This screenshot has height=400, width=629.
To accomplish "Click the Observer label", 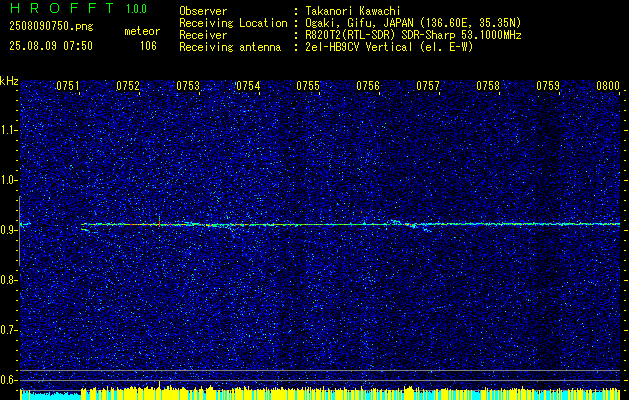I will click(x=203, y=11).
